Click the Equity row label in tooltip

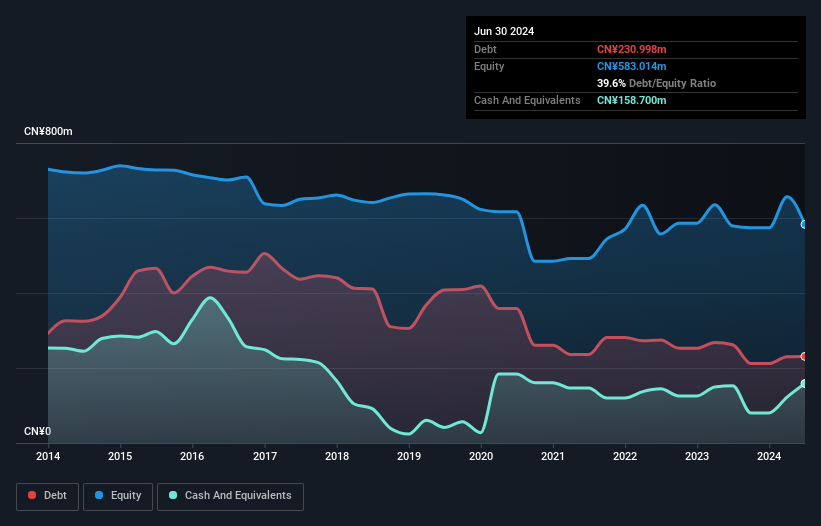coord(489,66)
